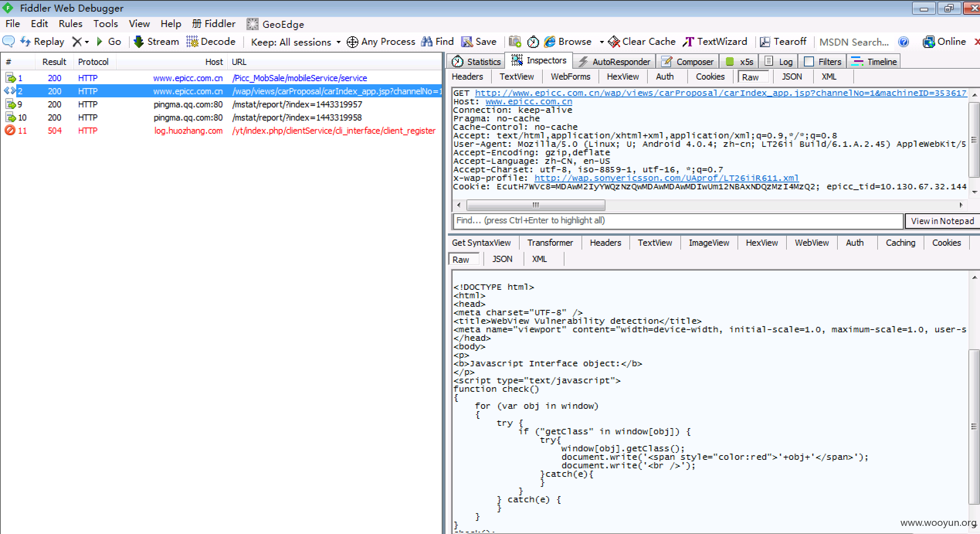Image resolution: width=980 pixels, height=534 pixels.
Task: Toggle Stream mode
Action: tap(156, 41)
